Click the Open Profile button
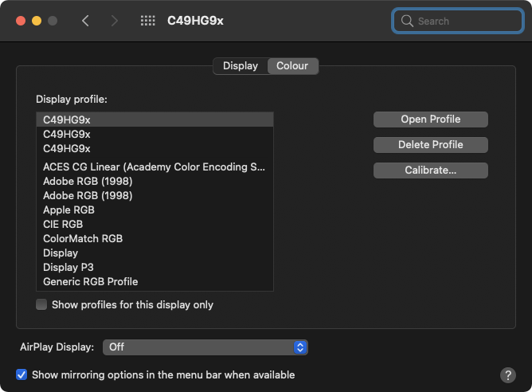The width and height of the screenshot is (532, 392). pos(431,120)
